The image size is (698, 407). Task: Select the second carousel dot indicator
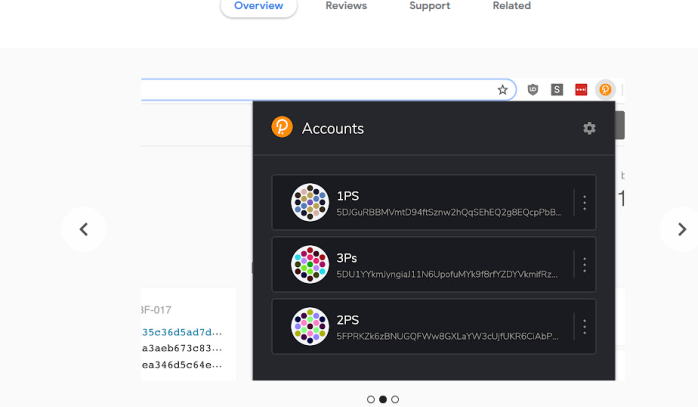pos(383,399)
